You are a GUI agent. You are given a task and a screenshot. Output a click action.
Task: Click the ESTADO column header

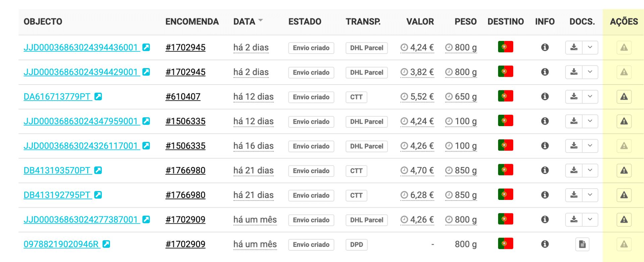point(305,22)
